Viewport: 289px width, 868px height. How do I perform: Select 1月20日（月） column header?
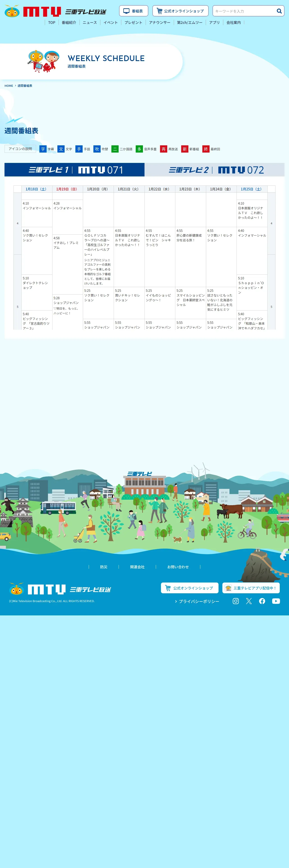98,189
